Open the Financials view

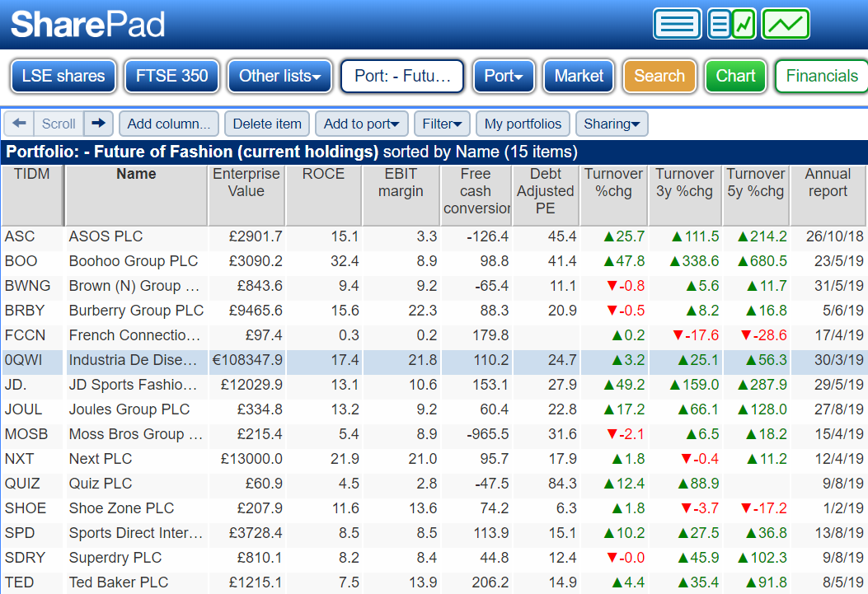[822, 76]
